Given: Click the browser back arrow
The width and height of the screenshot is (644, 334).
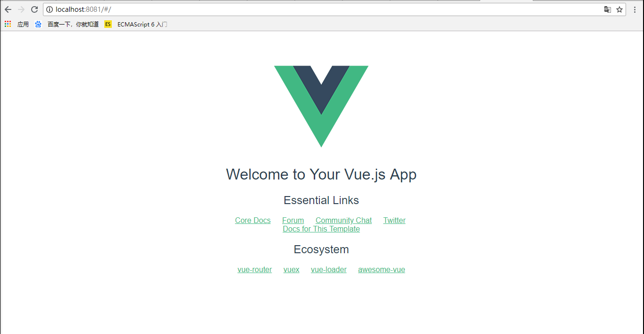Looking at the screenshot, I should click(8, 9).
